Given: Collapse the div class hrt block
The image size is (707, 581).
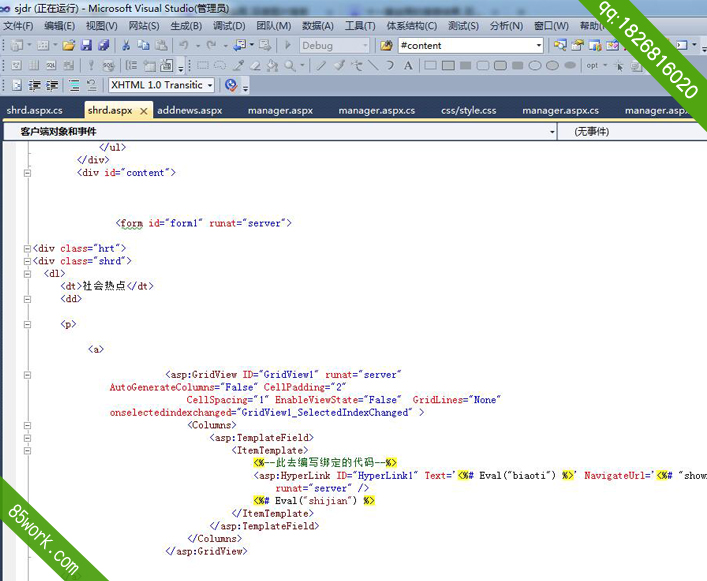Looking at the screenshot, I should [28, 249].
